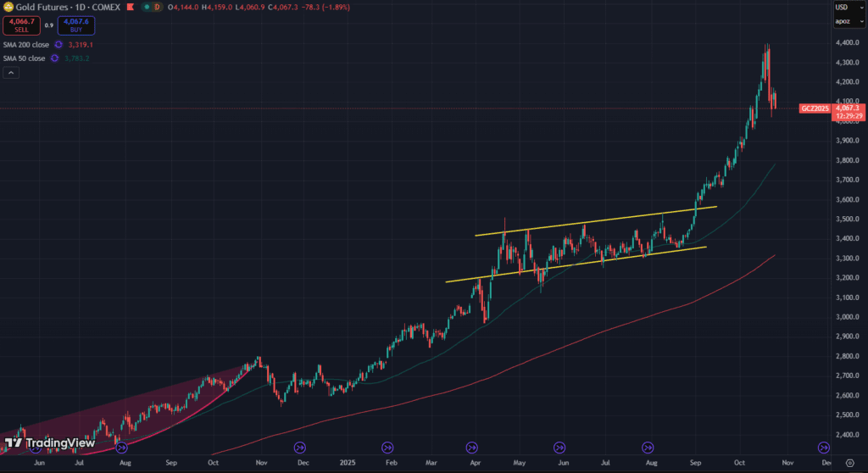
Task: Click the gold coin symbol logo icon
Action: [7, 7]
